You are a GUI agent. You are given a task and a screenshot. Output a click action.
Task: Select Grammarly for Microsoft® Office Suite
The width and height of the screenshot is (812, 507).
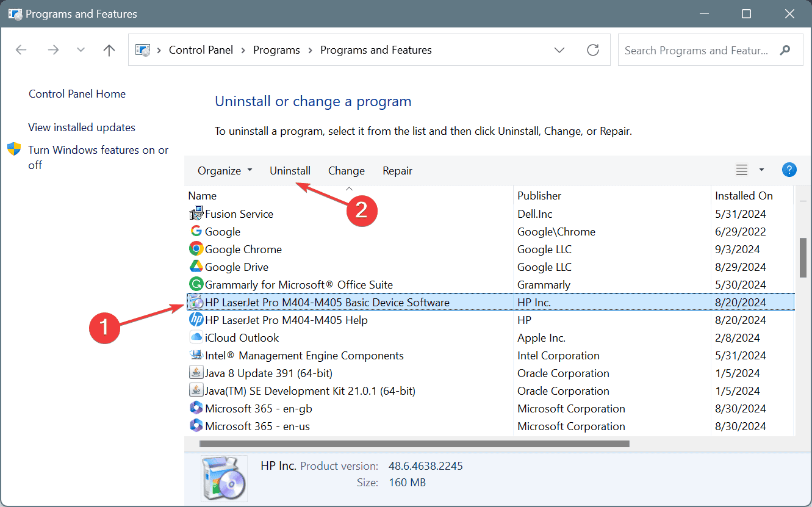point(299,285)
